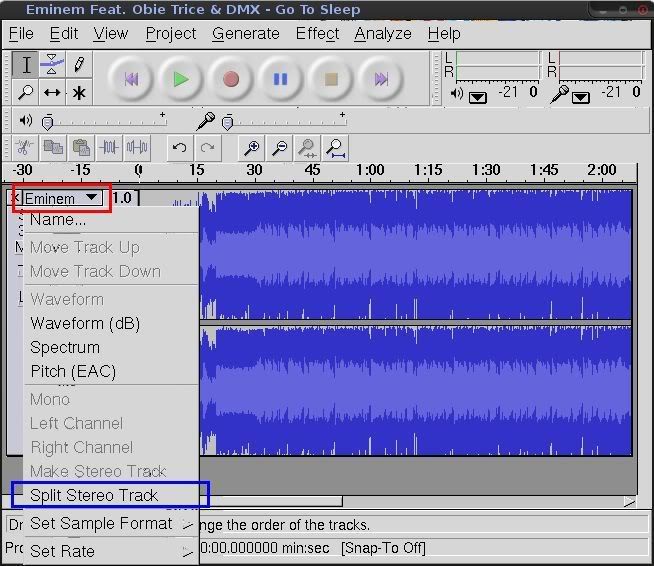Click the output speaker meter icon
The width and height of the screenshot is (654, 566).
[x=457, y=93]
